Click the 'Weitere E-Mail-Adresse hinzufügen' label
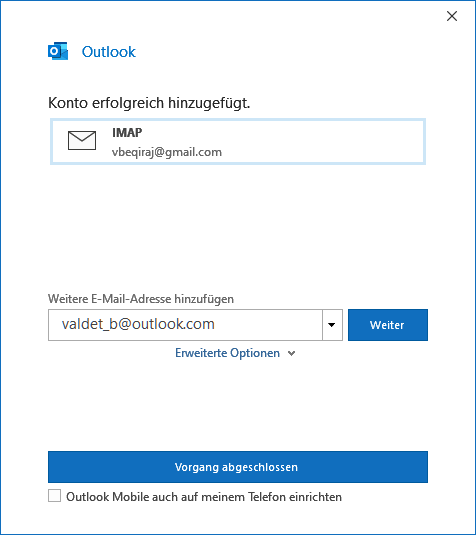This screenshot has width=476, height=535. 141,299
